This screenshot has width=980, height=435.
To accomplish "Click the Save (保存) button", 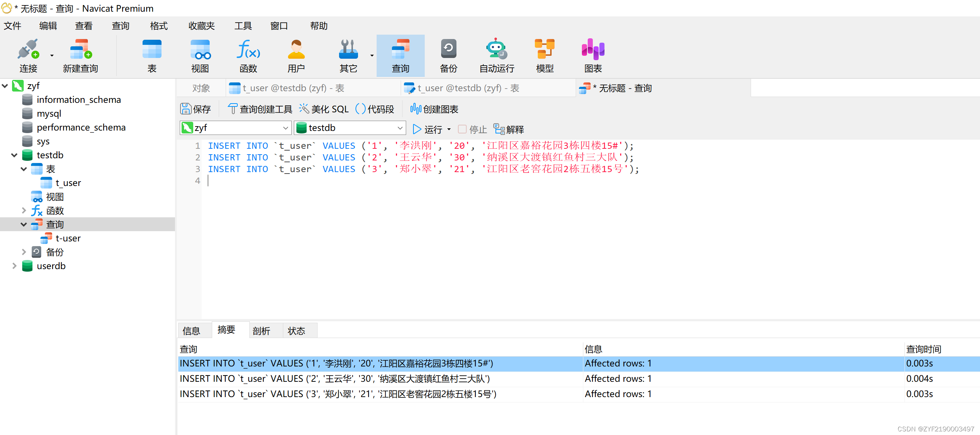I will pos(195,109).
